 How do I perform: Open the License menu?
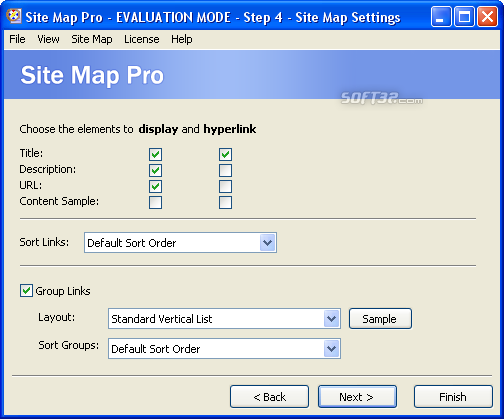click(142, 39)
